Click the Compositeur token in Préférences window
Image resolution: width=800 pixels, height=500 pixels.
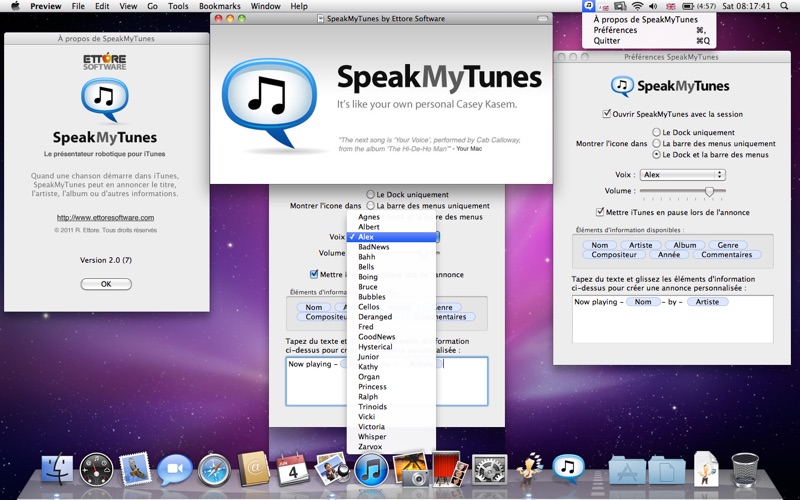614,254
